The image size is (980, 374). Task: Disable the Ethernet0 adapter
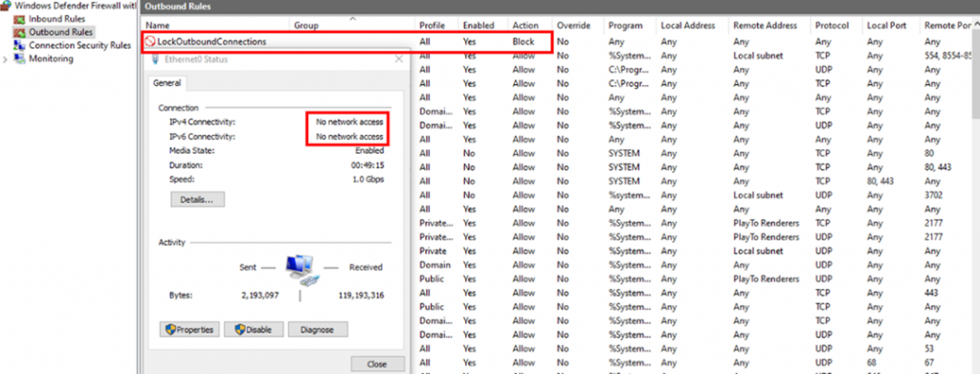click(254, 330)
